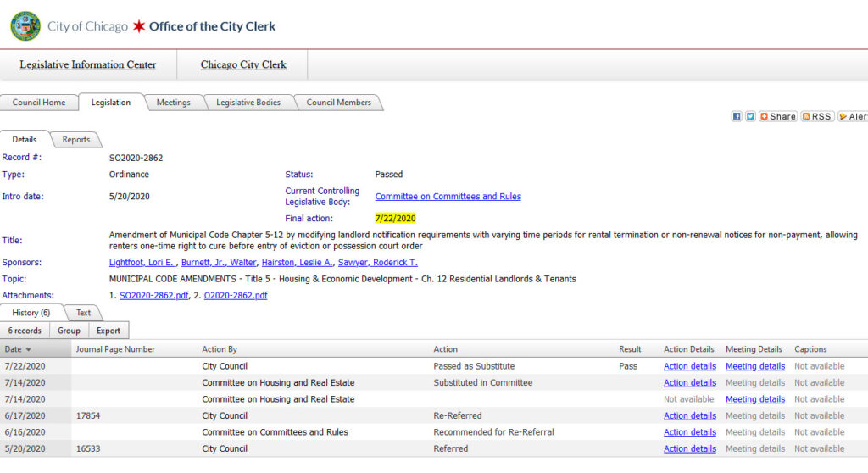The height and width of the screenshot is (473, 868).
Task: Open the Council Members tab
Action: 339,103
